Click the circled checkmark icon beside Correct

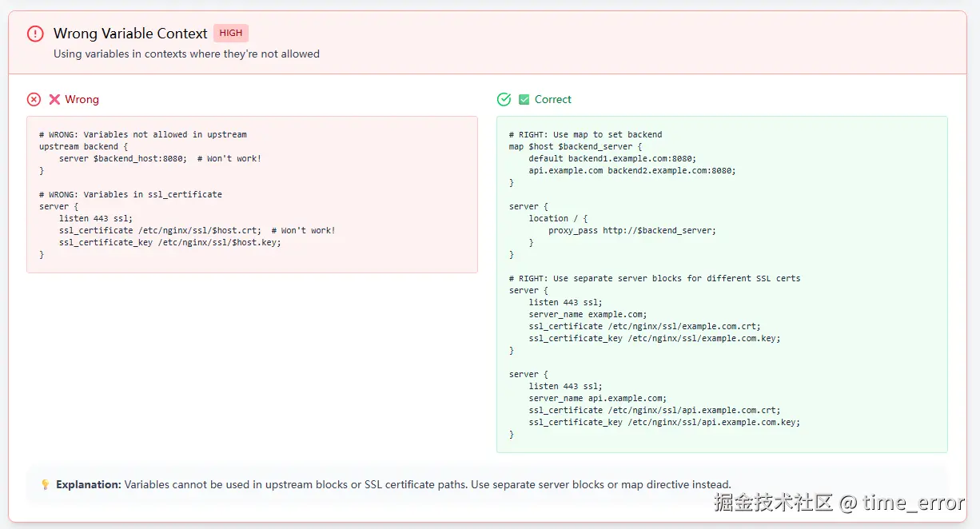pos(504,99)
